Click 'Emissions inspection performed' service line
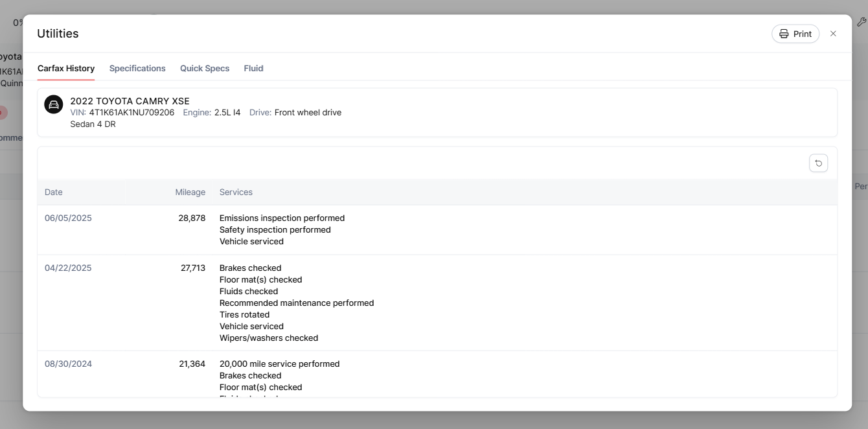 [x=282, y=218]
